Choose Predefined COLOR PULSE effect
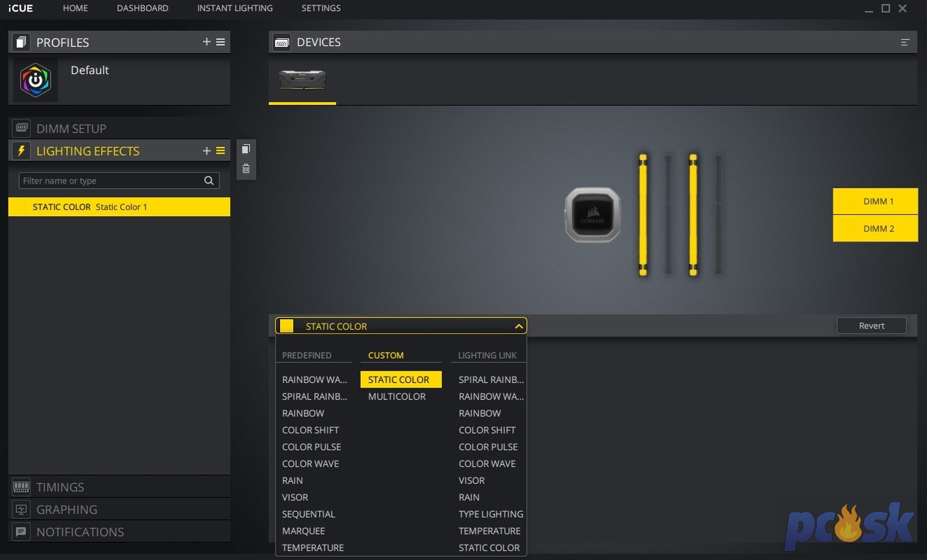927x560 pixels. coord(311,446)
